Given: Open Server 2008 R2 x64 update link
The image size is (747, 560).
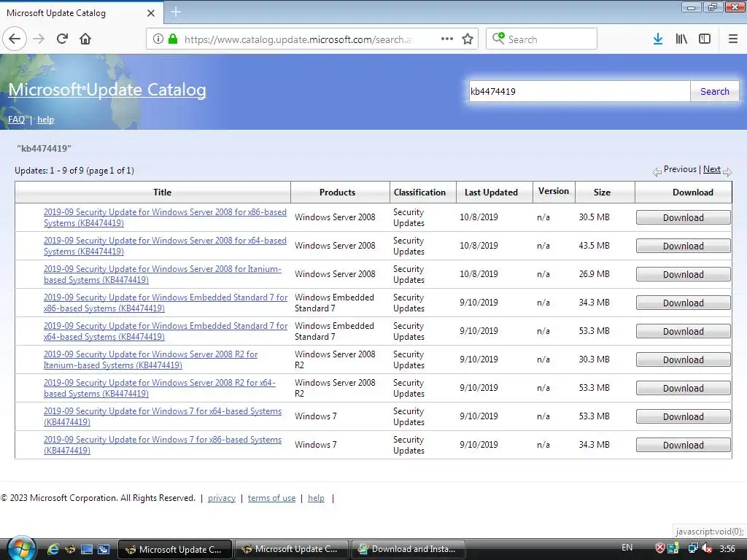Looking at the screenshot, I should [x=160, y=388].
